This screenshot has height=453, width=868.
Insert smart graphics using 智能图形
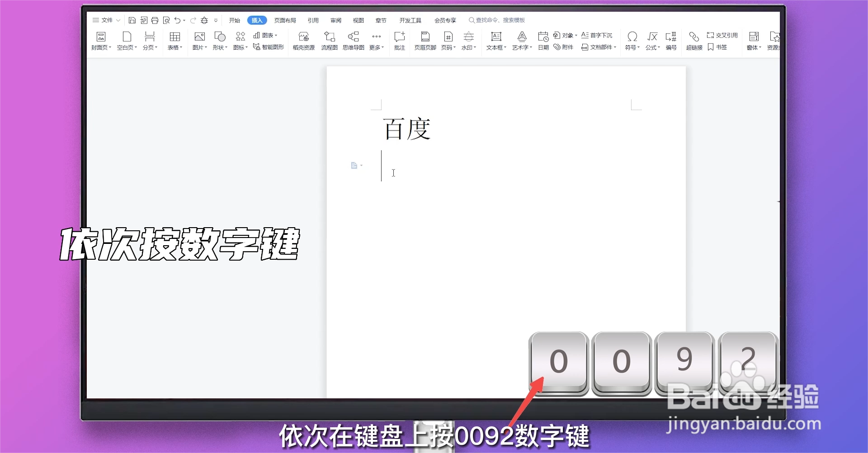[x=269, y=47]
